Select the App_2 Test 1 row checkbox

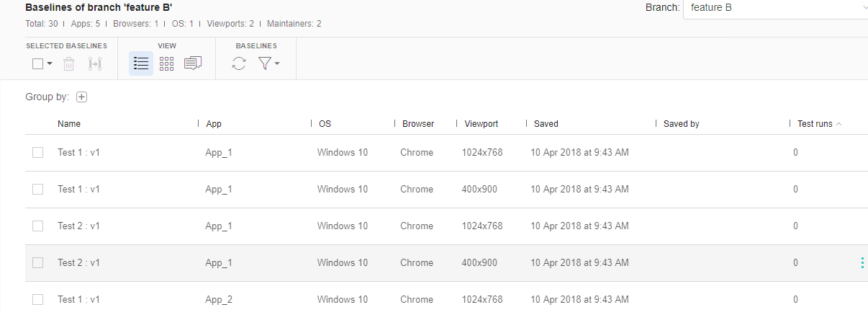click(38, 299)
